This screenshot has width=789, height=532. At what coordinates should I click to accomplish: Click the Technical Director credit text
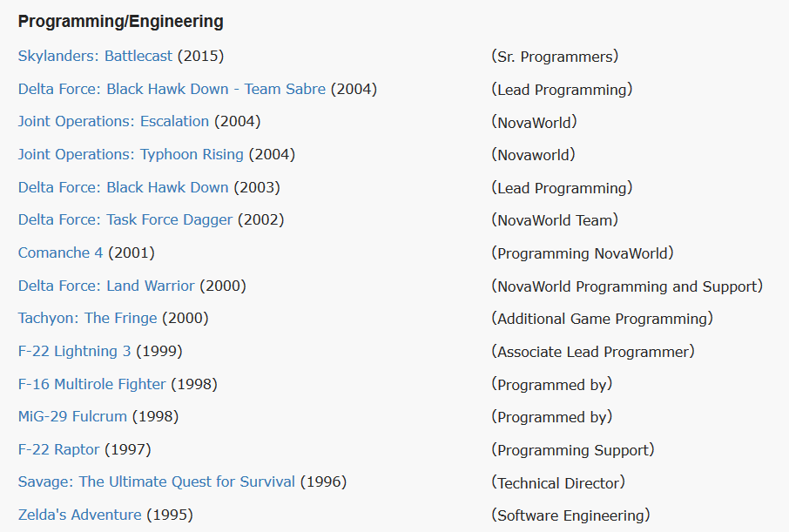[558, 482]
